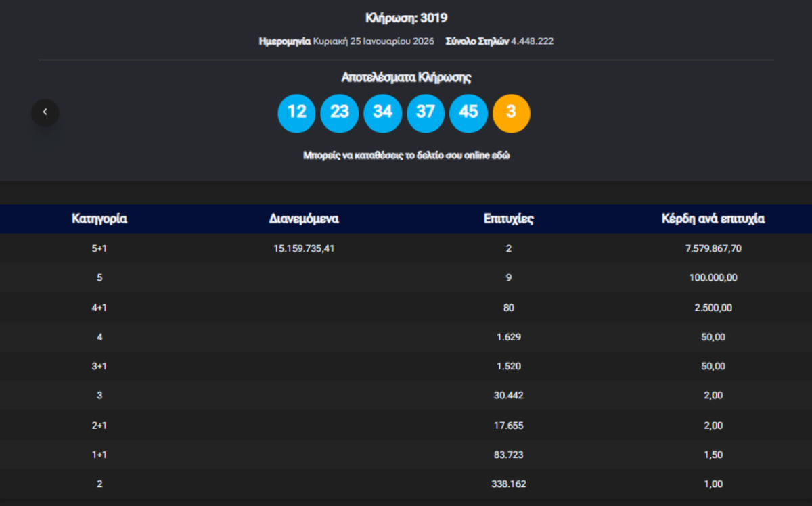This screenshot has height=506, width=812.
Task: Select the blue ball number 45
Action: [x=468, y=113]
